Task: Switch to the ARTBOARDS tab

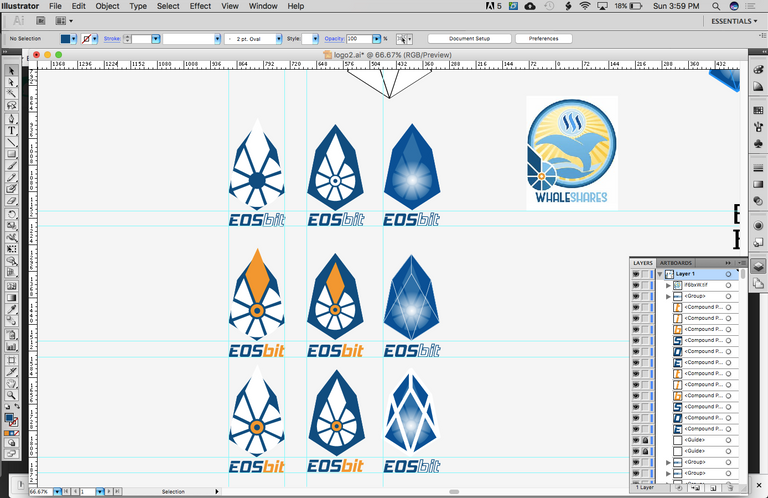Action: 675,263
